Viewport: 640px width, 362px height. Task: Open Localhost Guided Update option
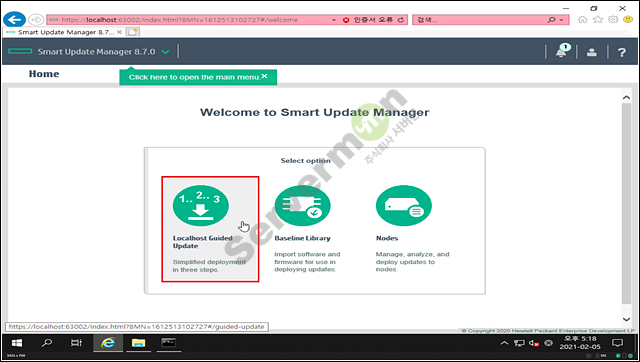click(x=210, y=229)
